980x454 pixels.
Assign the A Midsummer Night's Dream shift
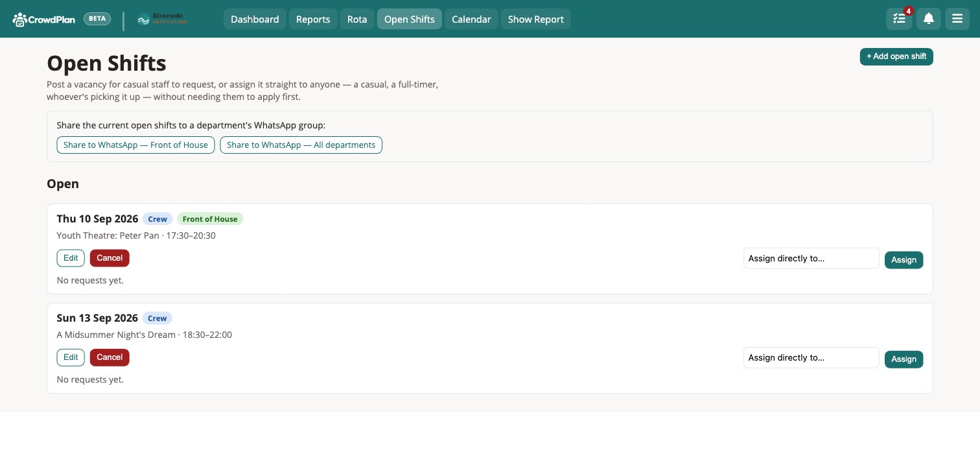pos(904,359)
